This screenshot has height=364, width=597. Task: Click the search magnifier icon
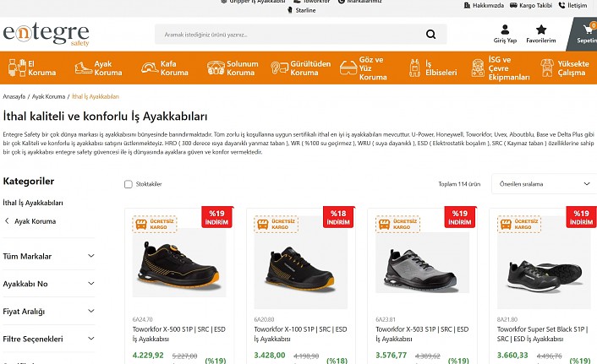coord(431,35)
